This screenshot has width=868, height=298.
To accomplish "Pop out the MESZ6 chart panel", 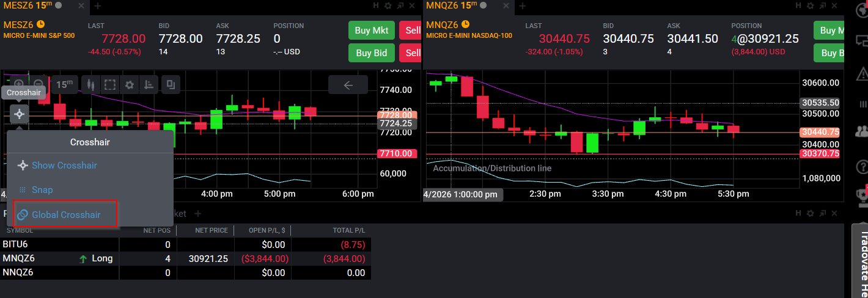I will pyautogui.click(x=399, y=5).
